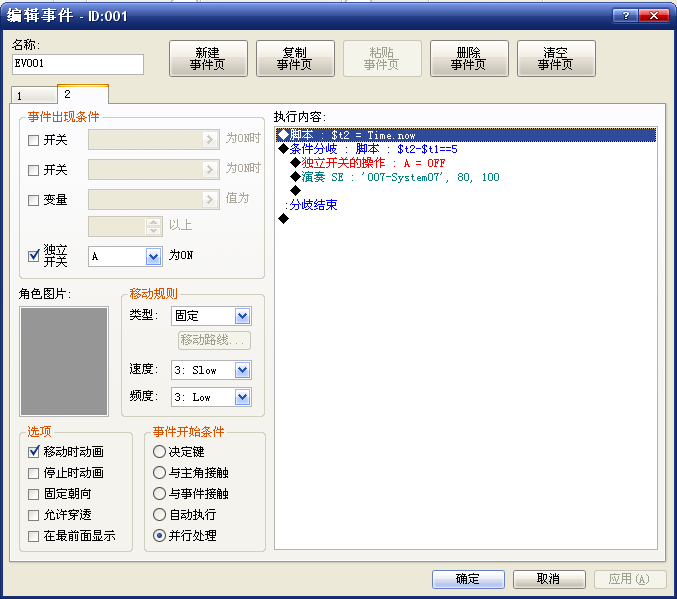Select the 并行处理 trigger radio button
The height and width of the screenshot is (599, 677).
point(159,536)
